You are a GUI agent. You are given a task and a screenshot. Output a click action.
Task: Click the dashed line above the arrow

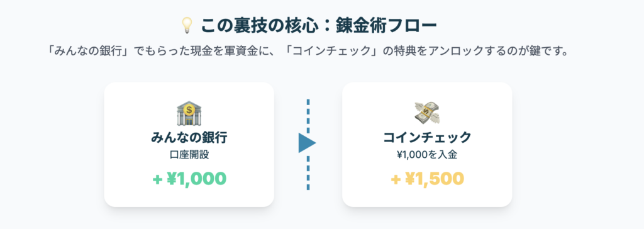308,116
